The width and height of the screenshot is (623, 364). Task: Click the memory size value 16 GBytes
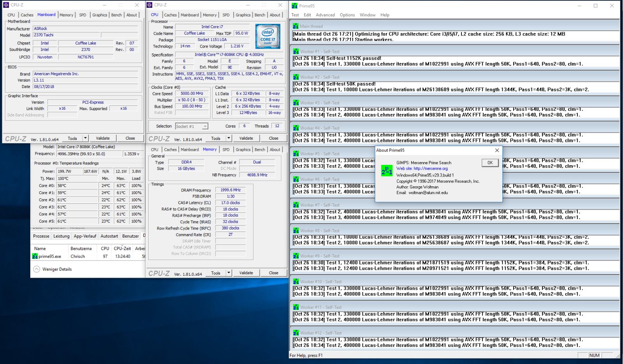[x=186, y=168]
